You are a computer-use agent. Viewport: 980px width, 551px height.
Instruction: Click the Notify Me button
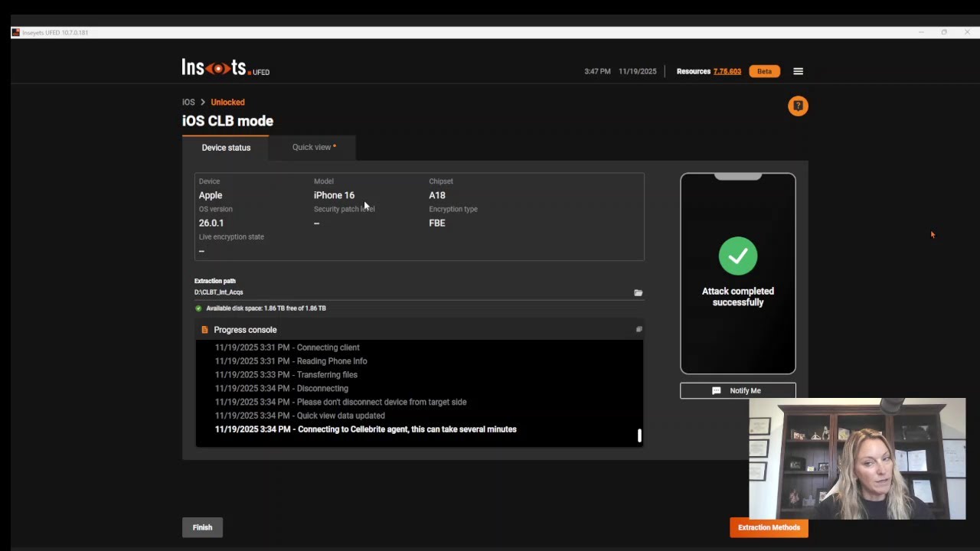point(738,390)
